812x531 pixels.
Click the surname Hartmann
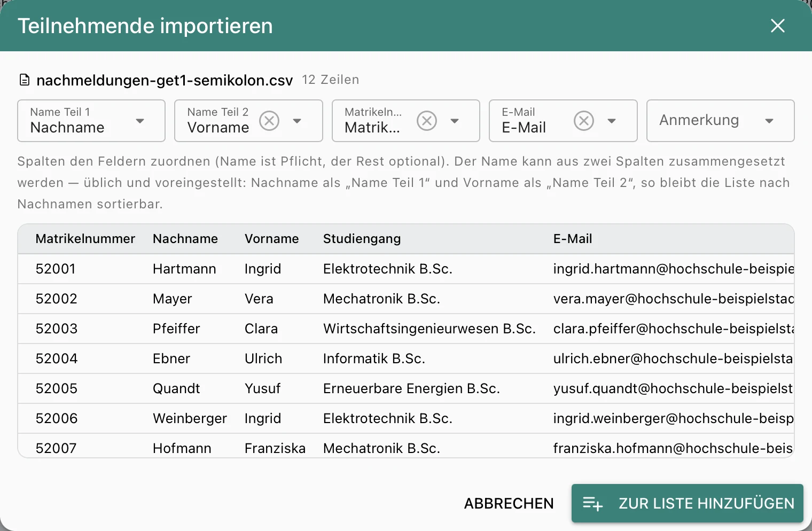184,269
